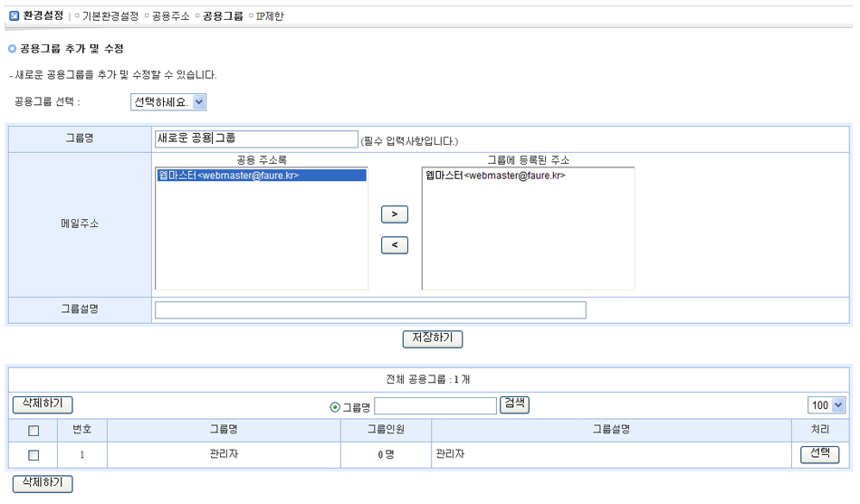Screen dimensions: 860x504
Task: Click the 삭제하기 button below the table
Action: [x=43, y=483]
